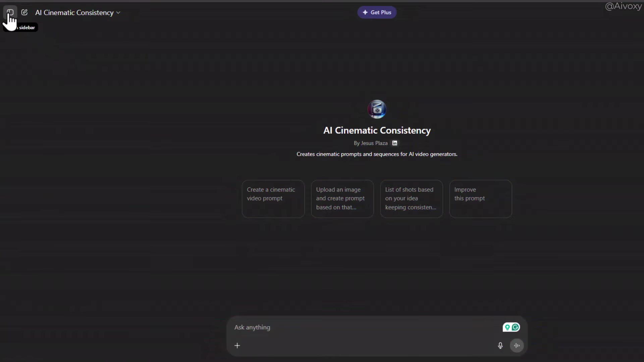Click the centered AI Cinematic Consistency heading
Screen dimensions: 644x362
[x=377, y=130]
